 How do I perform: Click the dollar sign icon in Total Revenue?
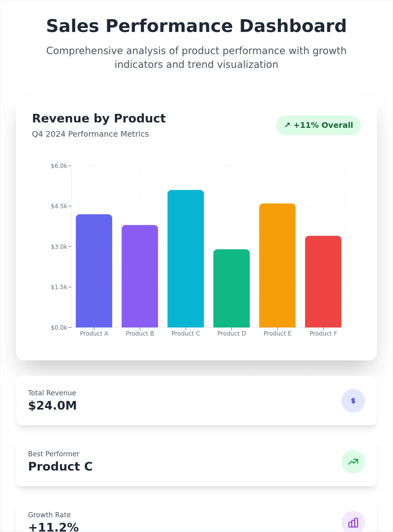[x=353, y=401]
